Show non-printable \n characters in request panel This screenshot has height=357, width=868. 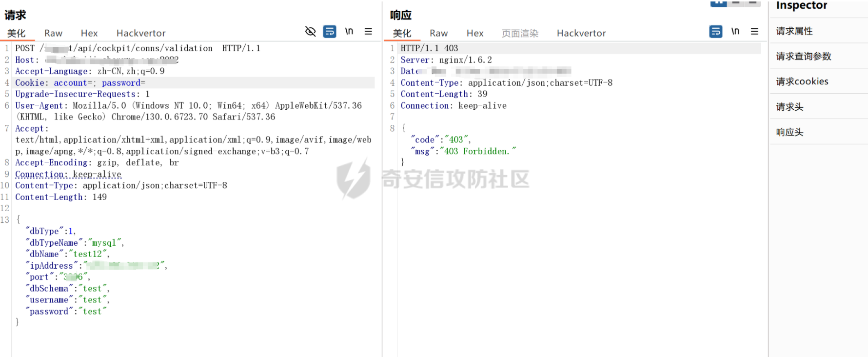tap(349, 31)
